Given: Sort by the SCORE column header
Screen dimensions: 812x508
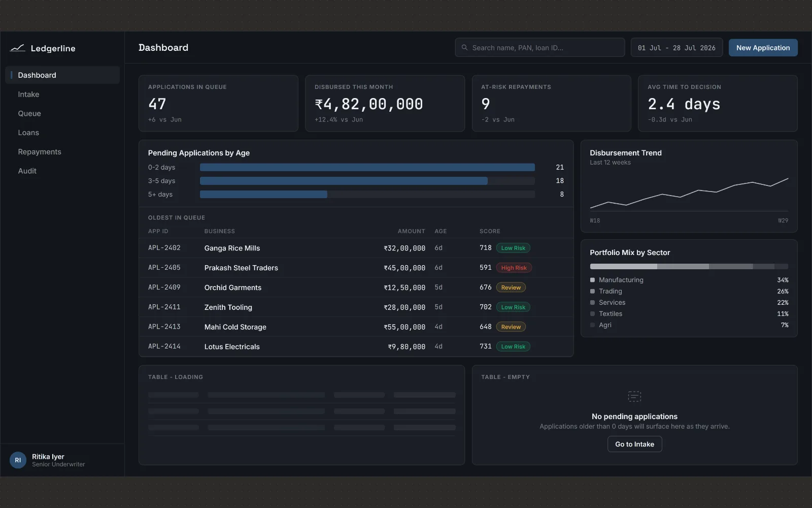Looking at the screenshot, I should (x=490, y=231).
